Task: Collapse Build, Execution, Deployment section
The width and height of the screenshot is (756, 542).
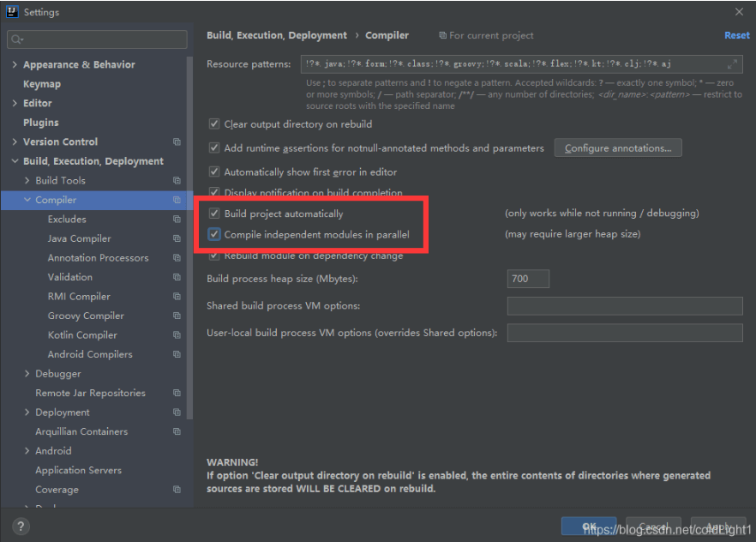Action: point(15,161)
